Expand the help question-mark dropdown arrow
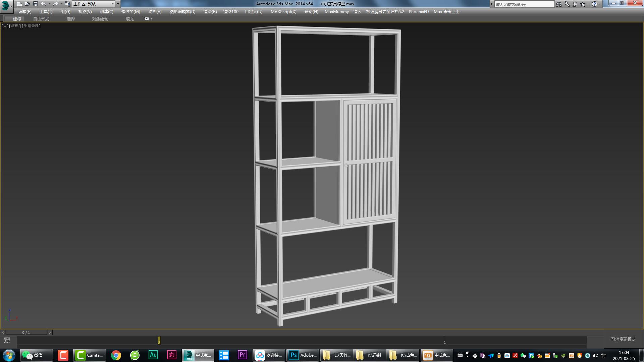 click(600, 4)
